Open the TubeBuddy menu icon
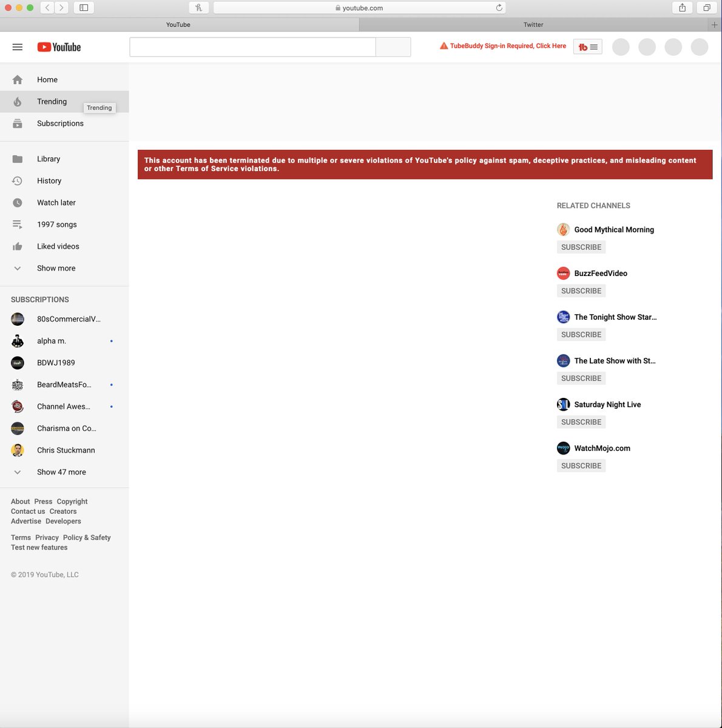 tap(587, 47)
